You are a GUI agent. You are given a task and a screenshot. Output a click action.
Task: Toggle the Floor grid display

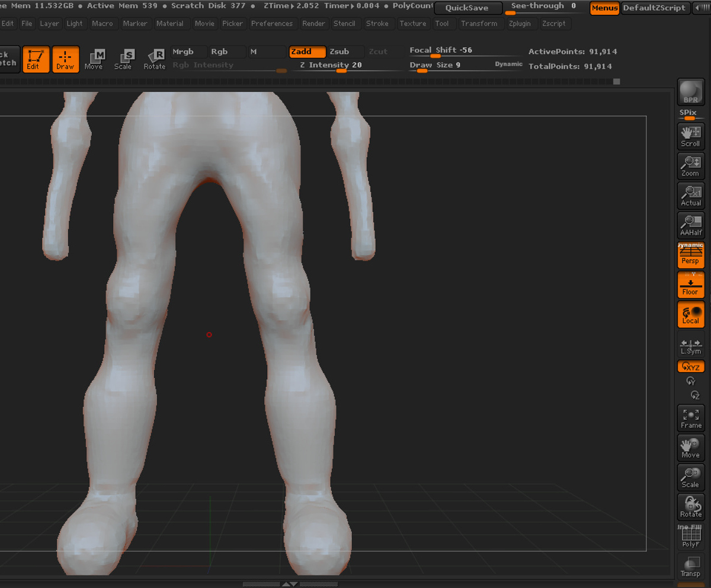690,285
